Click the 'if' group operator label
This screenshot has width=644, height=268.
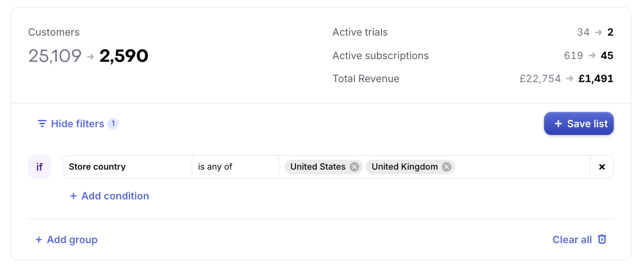39,167
